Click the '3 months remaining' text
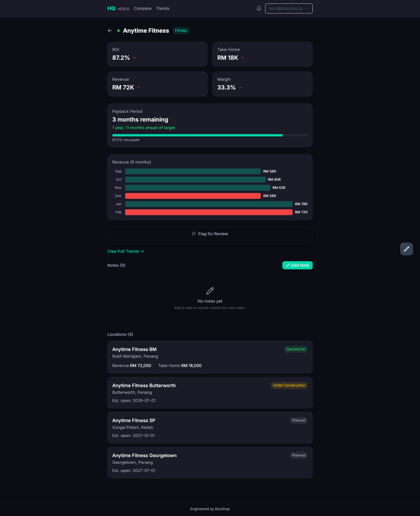 [x=140, y=120]
